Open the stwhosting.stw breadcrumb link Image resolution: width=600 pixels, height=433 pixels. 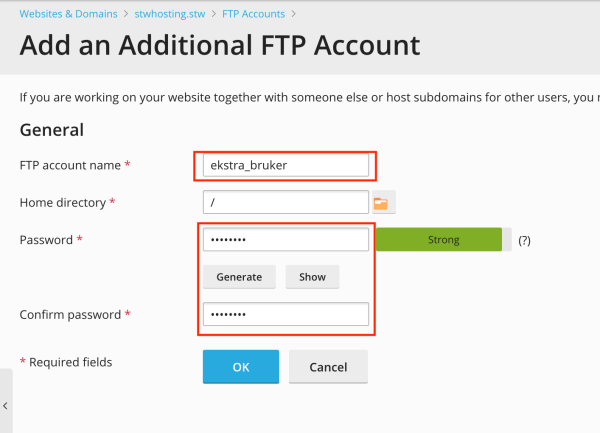170,14
